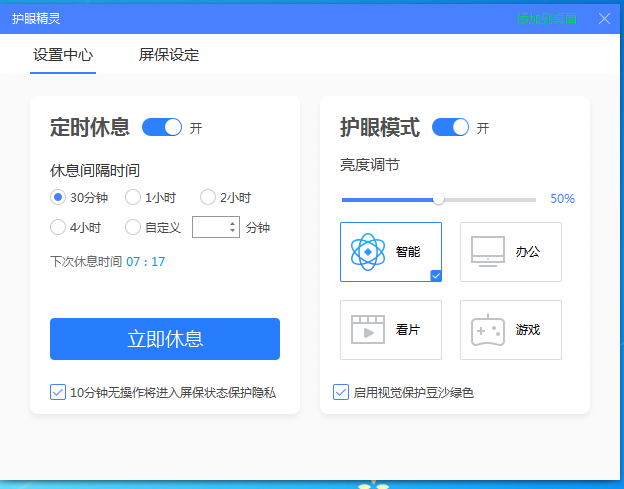Click the blue filled part of brightness slider
624x489 pixels.
point(388,200)
